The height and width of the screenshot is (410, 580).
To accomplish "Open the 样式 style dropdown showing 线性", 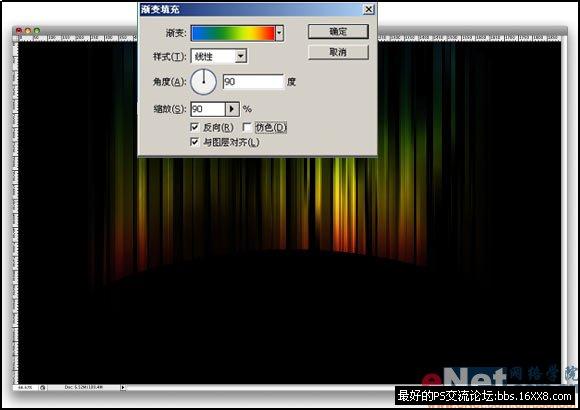I will tap(219, 56).
